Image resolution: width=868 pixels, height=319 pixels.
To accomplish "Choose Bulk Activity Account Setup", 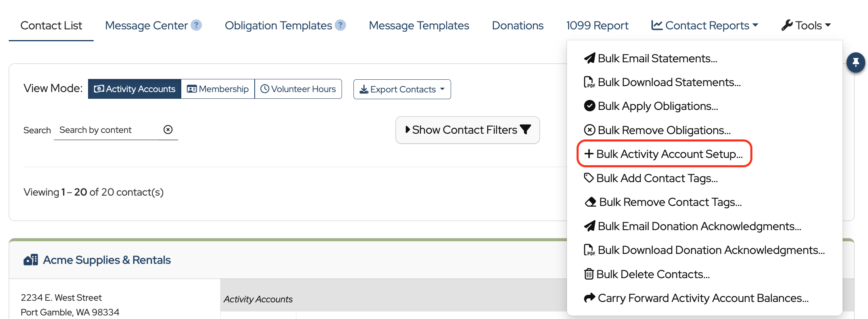I will coord(664,154).
